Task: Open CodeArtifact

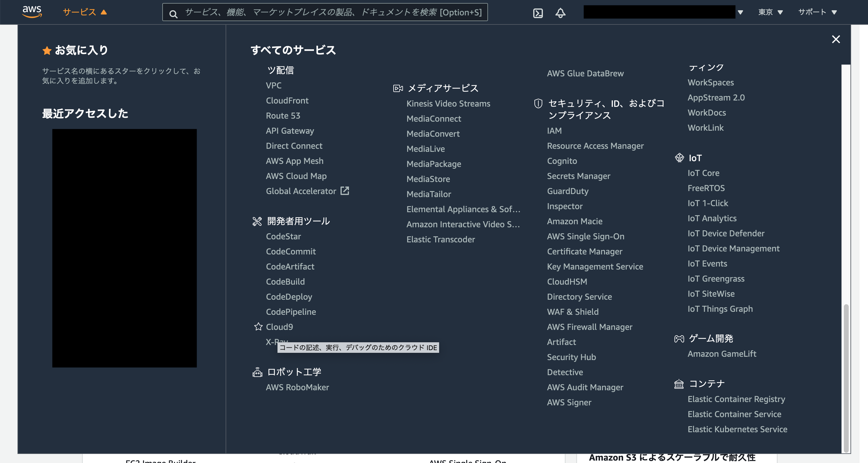Action: tap(290, 267)
